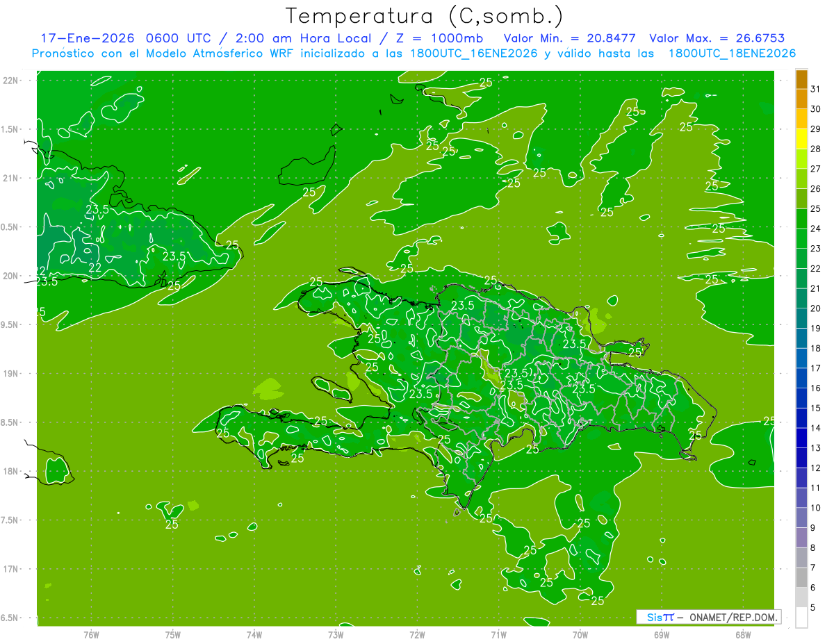Click the 19N latitude axis label

[10, 374]
